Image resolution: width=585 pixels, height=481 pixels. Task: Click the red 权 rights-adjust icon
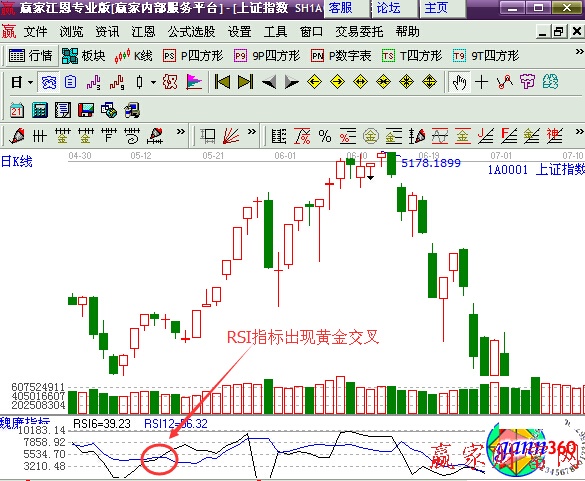[170, 82]
